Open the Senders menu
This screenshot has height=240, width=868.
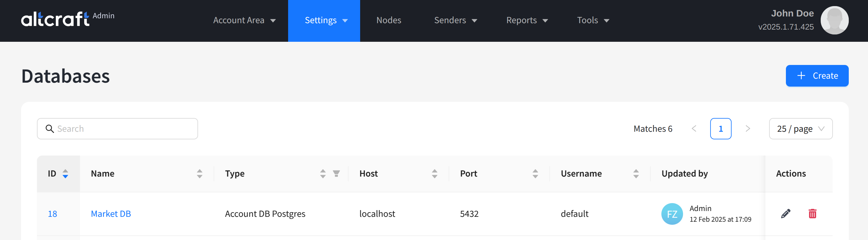click(455, 20)
